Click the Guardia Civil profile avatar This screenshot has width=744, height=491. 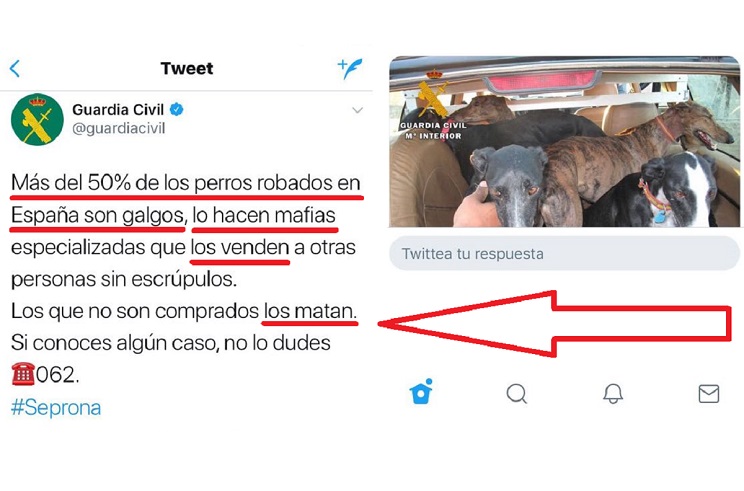pos(37,119)
